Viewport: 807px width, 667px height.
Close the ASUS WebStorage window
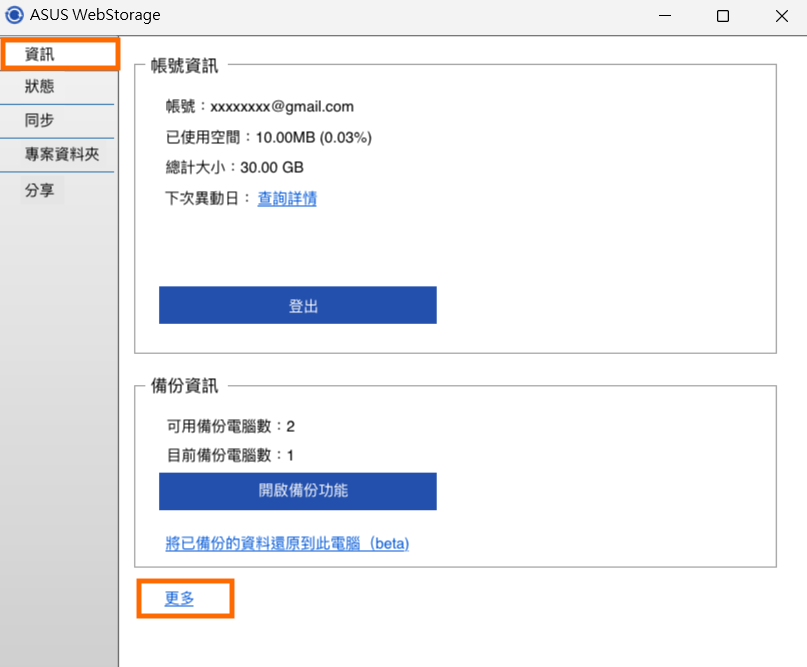781,16
